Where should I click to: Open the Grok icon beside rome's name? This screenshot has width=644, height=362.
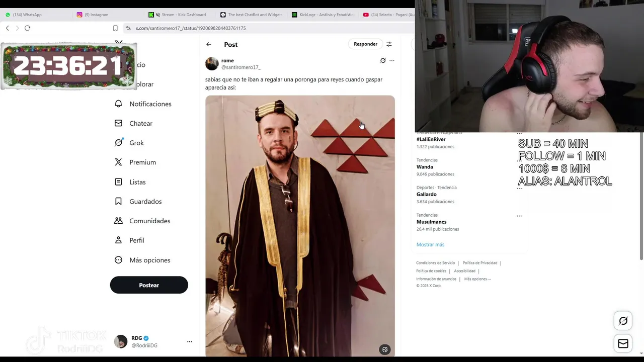[383, 60]
